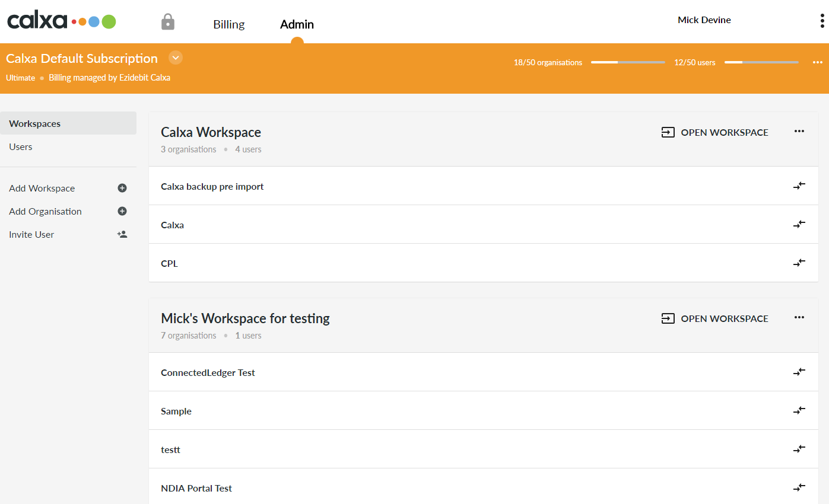829x504 pixels.
Task: Click the 18/50 organisations label
Action: pyautogui.click(x=548, y=62)
